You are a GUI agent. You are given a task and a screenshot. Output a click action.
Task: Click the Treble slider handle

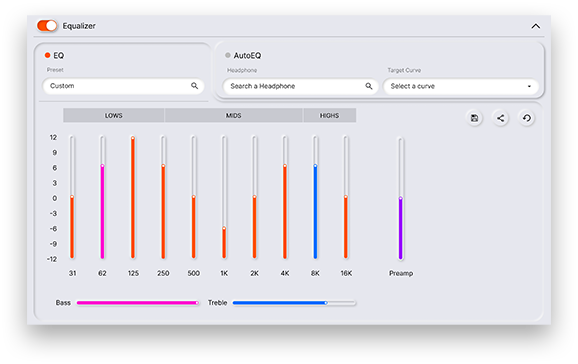pos(326,303)
